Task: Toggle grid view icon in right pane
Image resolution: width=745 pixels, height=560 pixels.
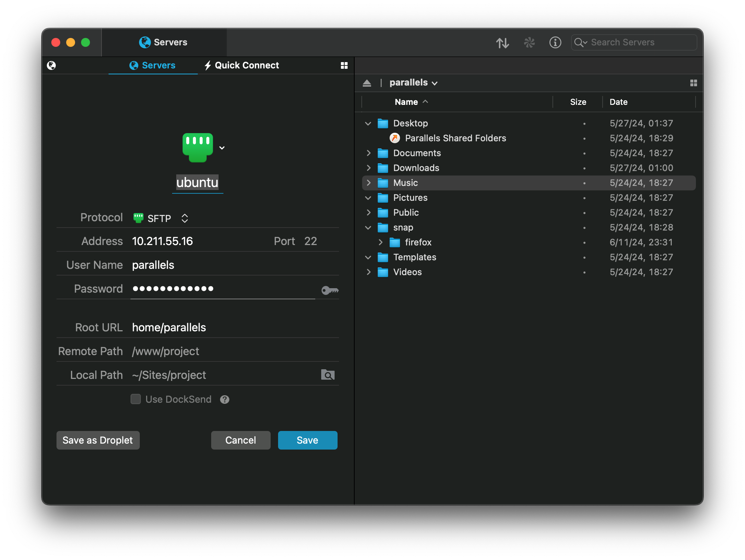Action: 693,83
